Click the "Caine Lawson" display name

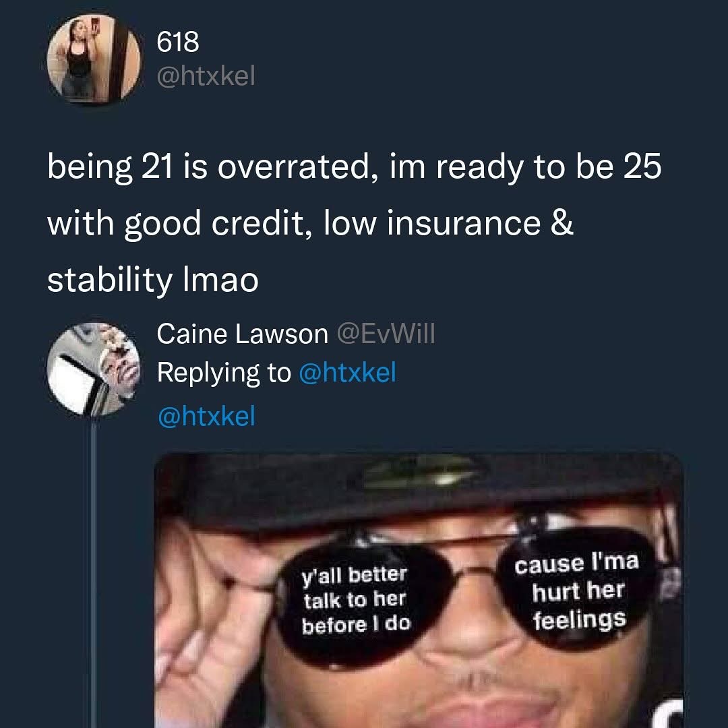[x=243, y=334]
